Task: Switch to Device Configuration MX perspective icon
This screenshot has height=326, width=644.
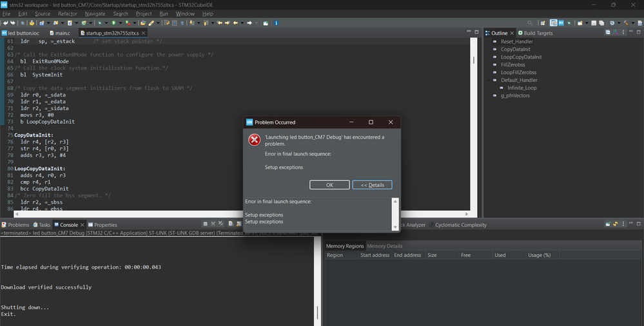Action: (x=561, y=23)
